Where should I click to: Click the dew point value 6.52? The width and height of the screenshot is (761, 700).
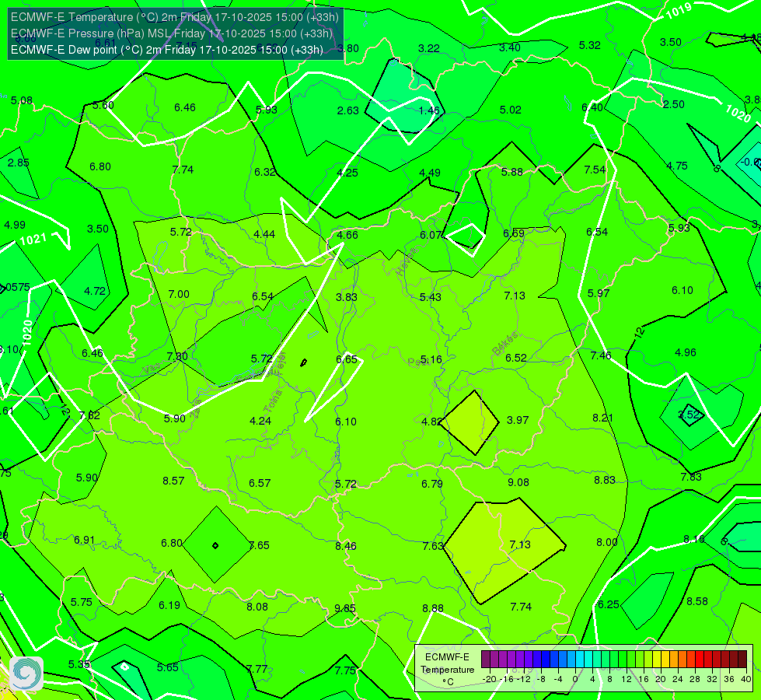pyautogui.click(x=516, y=358)
